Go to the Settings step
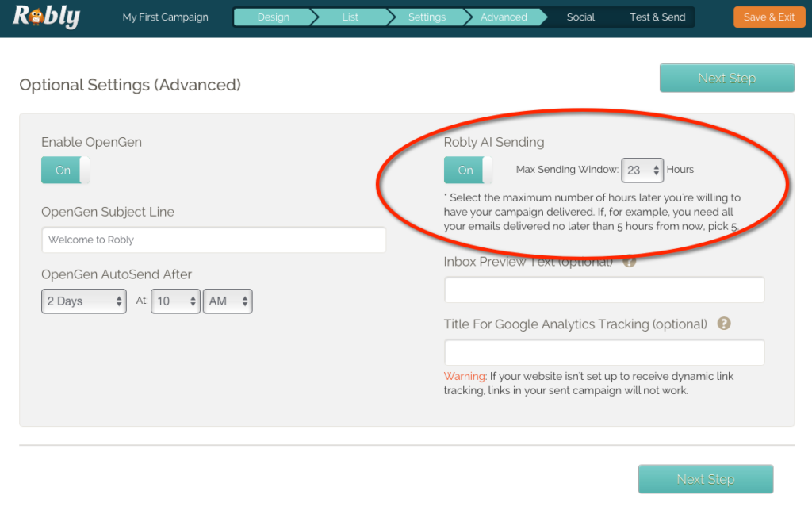 tap(426, 17)
